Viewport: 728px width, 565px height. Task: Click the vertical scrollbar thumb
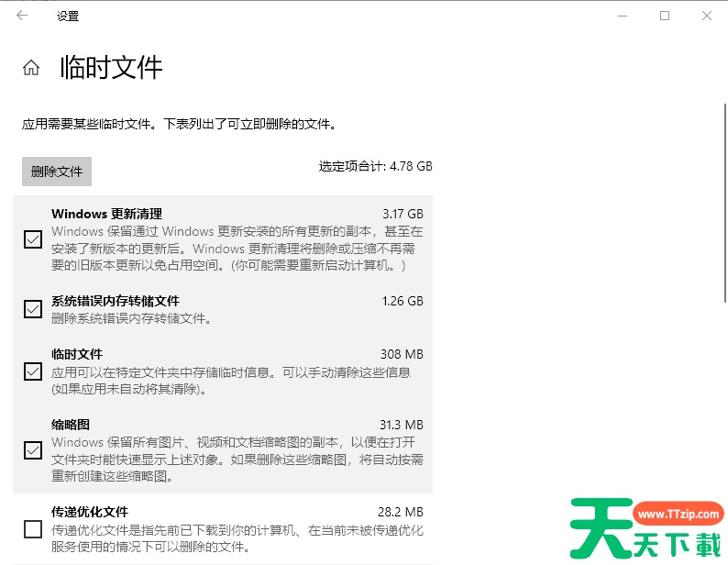[x=725, y=203]
